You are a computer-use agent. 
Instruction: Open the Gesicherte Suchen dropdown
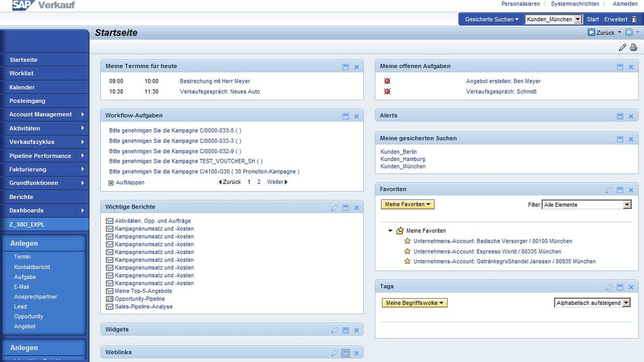tap(491, 19)
